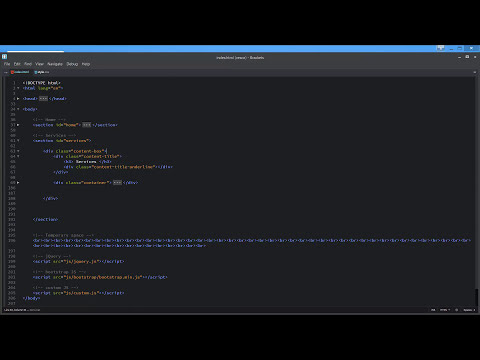The height and width of the screenshot is (360, 480).
Task: Click the pinned icon in the blue title bar
Action: click(440, 48)
